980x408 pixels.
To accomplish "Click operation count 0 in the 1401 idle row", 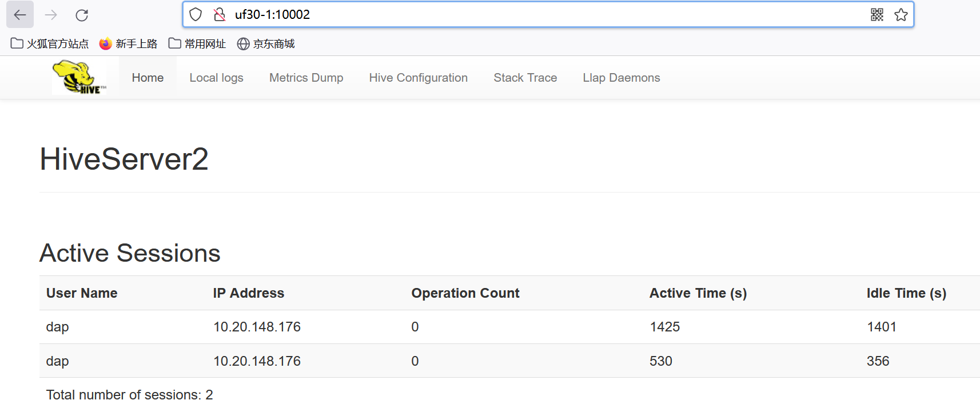I will tap(415, 327).
